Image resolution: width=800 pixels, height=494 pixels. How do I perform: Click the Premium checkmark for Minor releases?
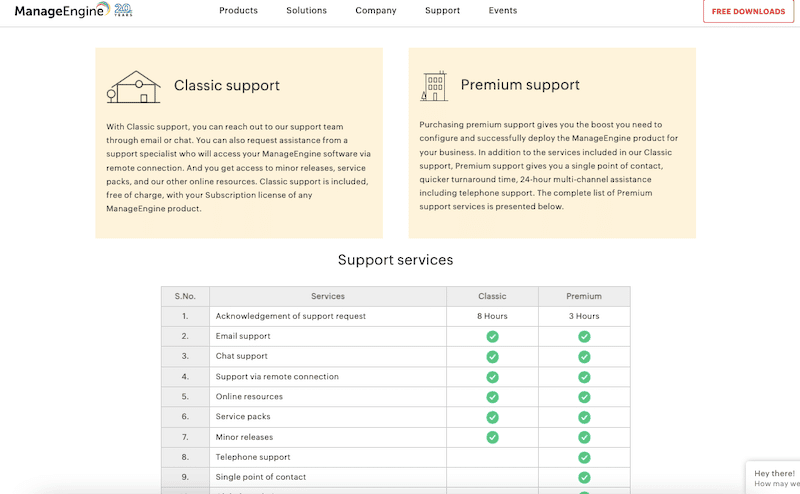point(584,437)
